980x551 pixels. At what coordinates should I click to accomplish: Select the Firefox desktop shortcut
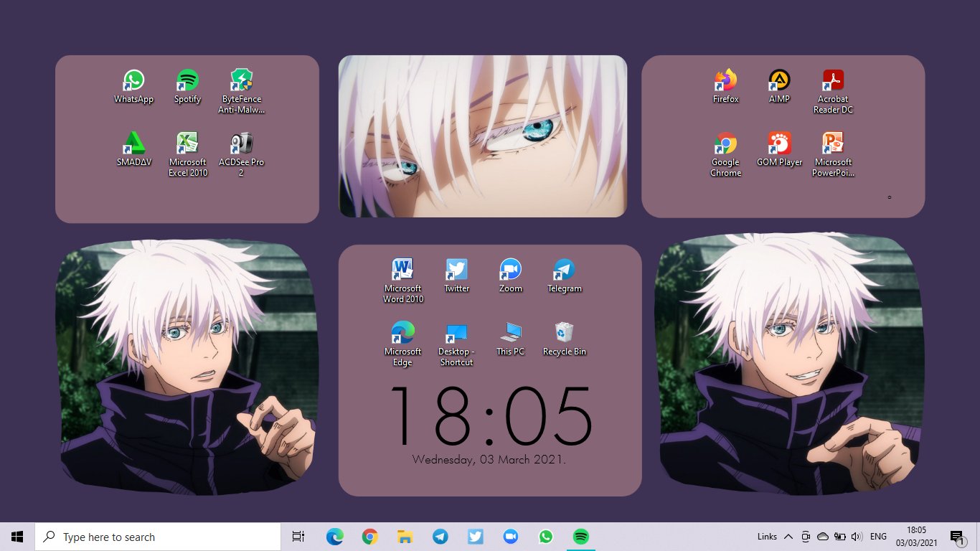725,87
